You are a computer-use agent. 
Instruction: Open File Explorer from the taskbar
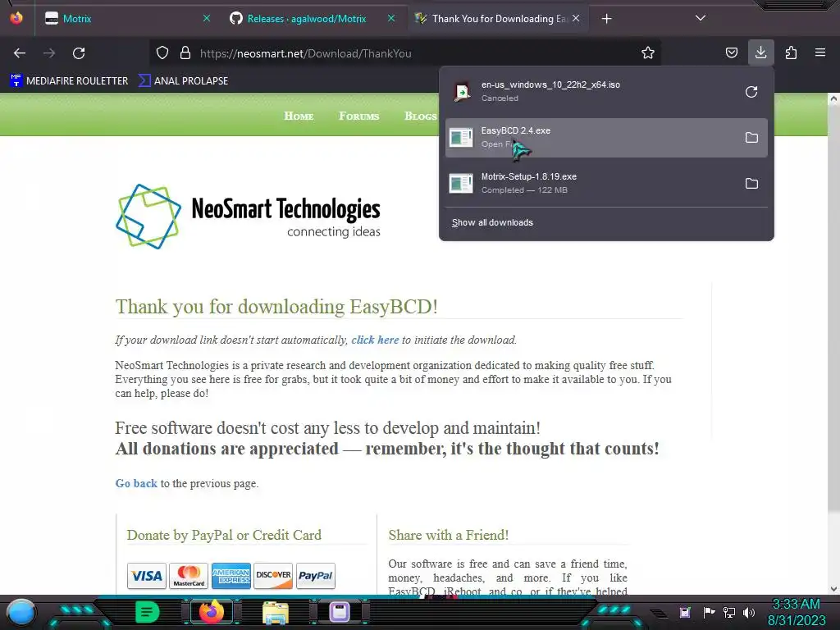coord(276,612)
